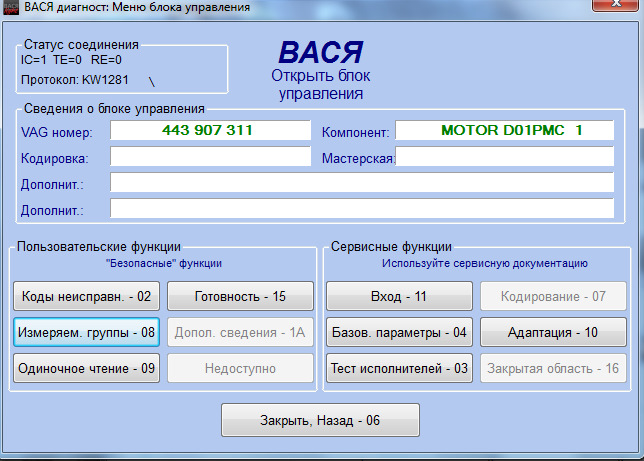This screenshot has height=461, width=644.
Task: Click Закрыть, Назад - 06 button
Action: click(x=320, y=420)
